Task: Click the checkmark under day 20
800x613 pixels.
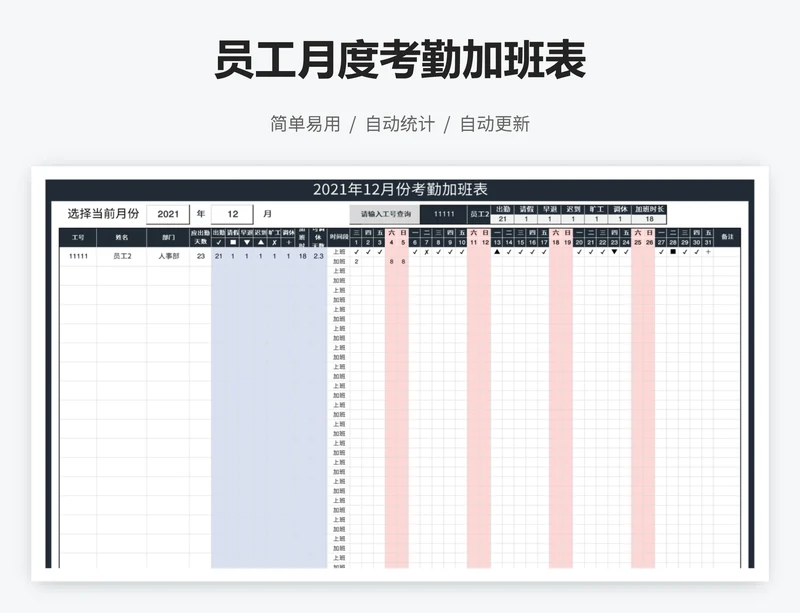Action: click(x=579, y=252)
